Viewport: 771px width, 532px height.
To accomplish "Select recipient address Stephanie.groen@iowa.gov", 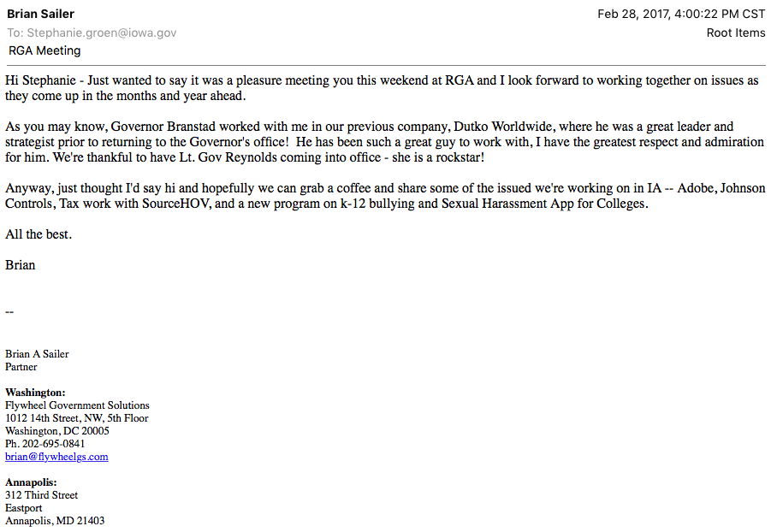I will pos(101,33).
